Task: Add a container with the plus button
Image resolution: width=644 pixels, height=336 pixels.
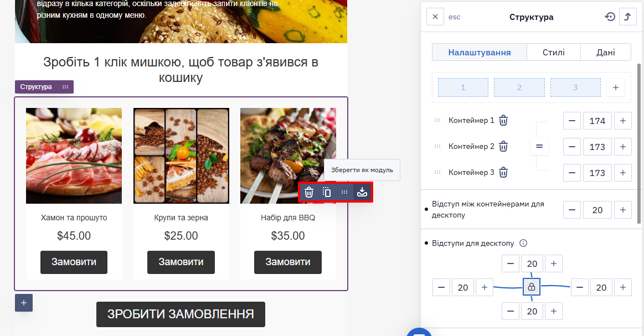Action: pos(615,87)
